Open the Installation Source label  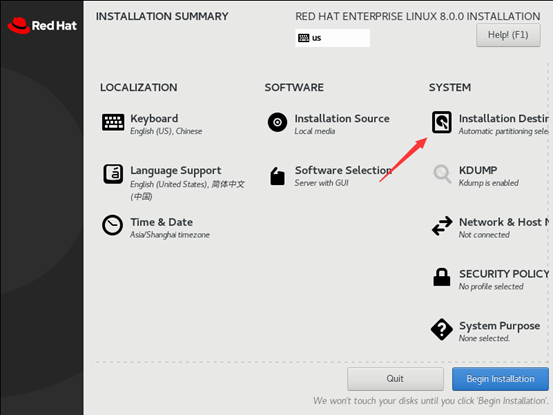point(342,118)
